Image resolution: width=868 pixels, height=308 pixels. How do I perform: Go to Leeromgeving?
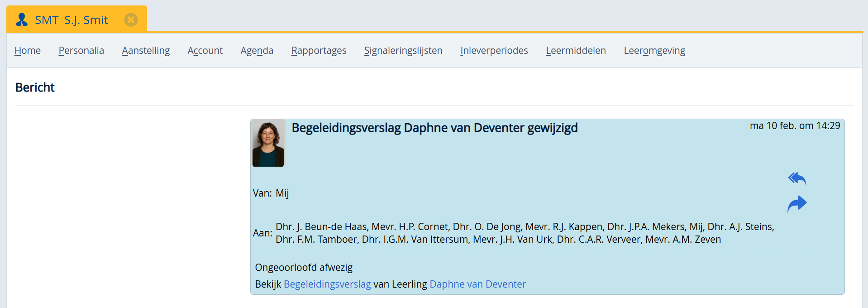[x=654, y=50]
